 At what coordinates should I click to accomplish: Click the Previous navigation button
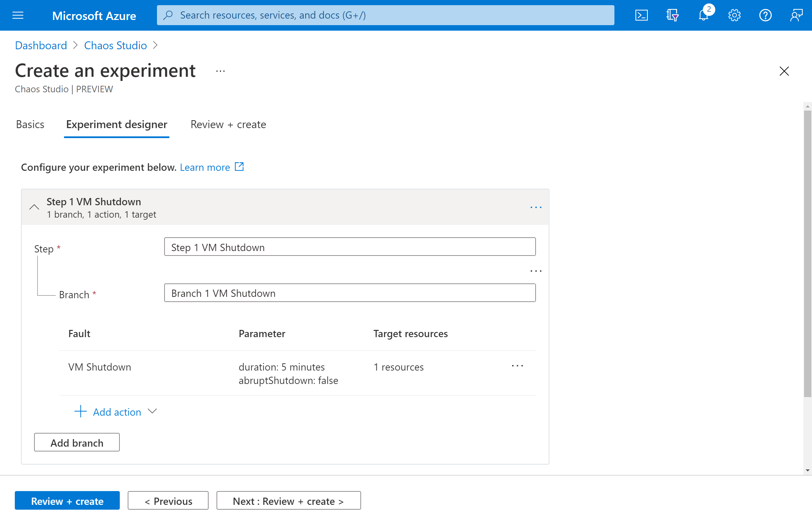[169, 500]
